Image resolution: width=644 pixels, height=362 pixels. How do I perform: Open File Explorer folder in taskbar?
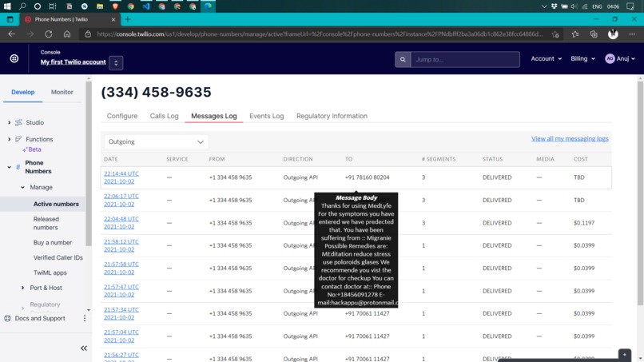(100, 6)
